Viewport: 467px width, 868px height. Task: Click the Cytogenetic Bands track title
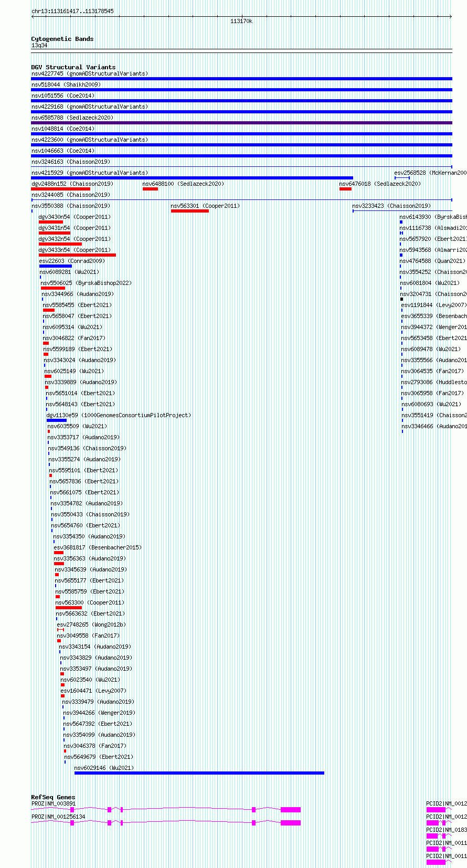pos(62,39)
